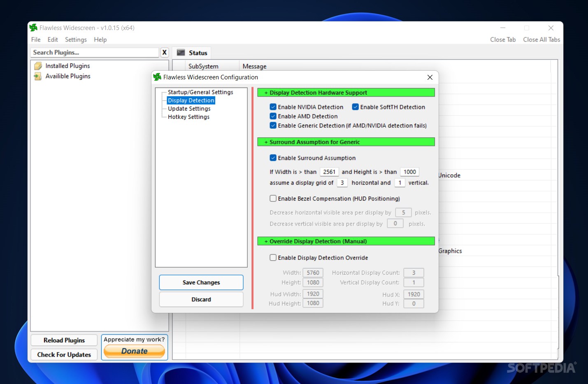Click the Status tab console icon
The width and height of the screenshot is (588, 384).
point(181,53)
